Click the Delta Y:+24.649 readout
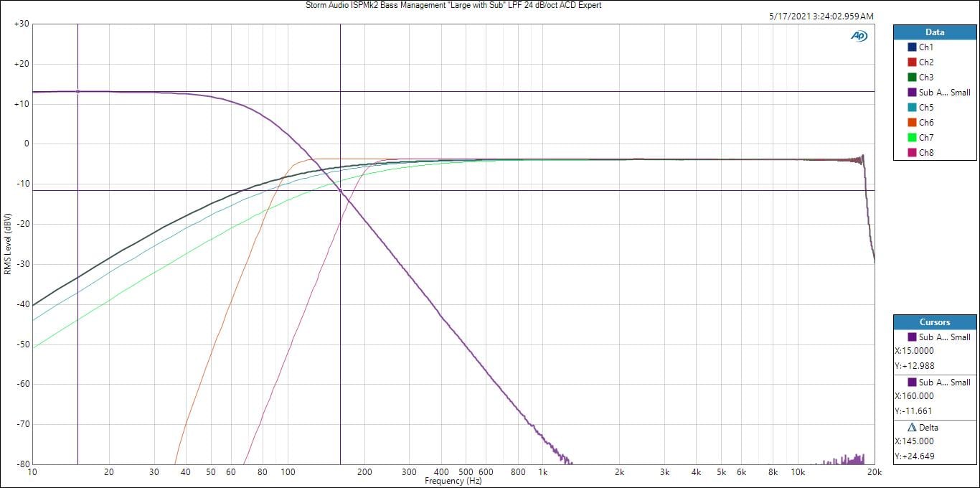The width and height of the screenshot is (980, 488). 914,456
